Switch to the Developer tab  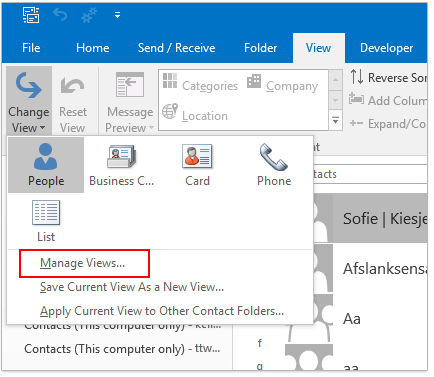point(387,48)
